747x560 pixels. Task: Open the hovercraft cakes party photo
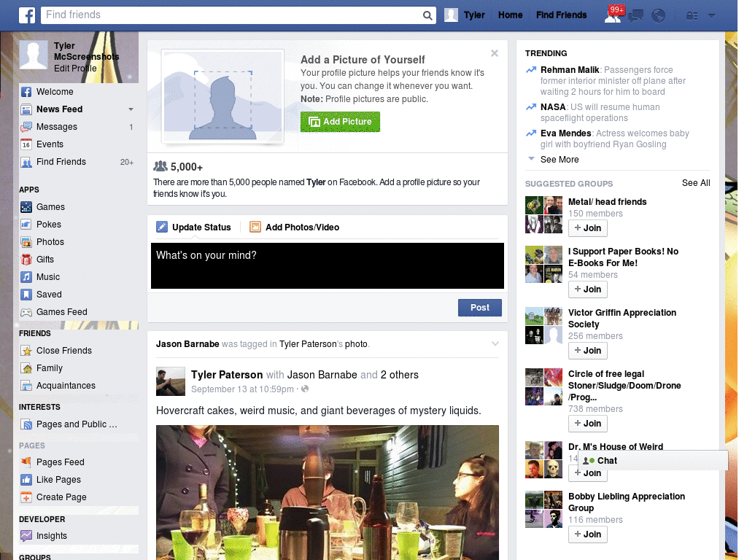pyautogui.click(x=328, y=492)
